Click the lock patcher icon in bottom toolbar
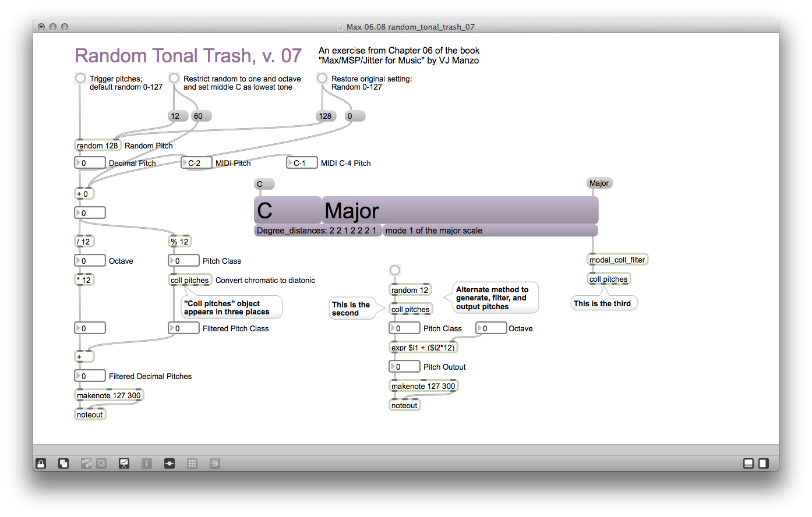The height and width of the screenshot is (517, 812). pyautogui.click(x=41, y=463)
